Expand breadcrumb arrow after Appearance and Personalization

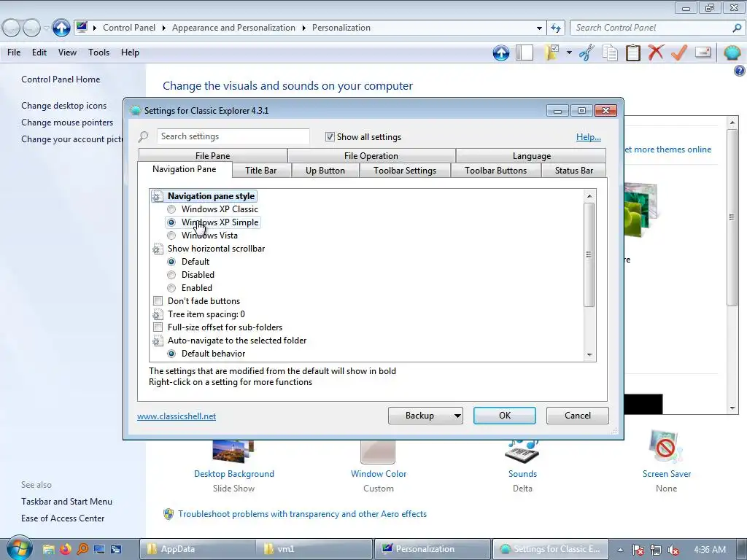(304, 28)
